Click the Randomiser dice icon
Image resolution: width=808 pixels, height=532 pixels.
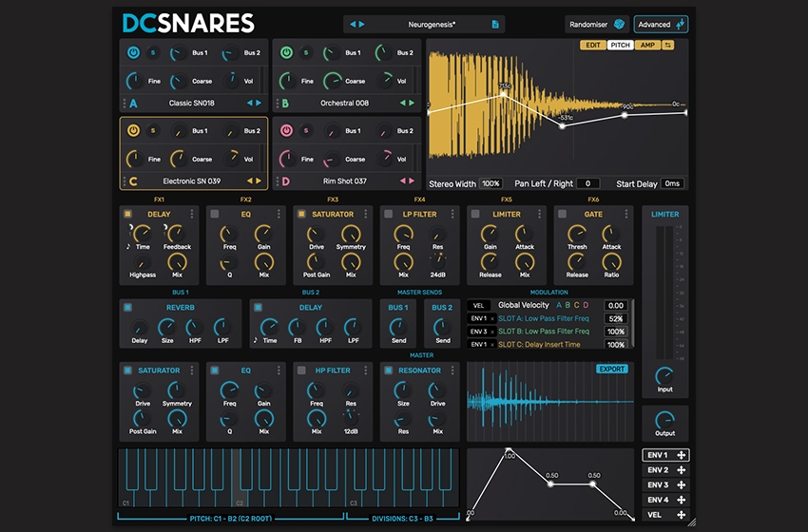tap(619, 24)
